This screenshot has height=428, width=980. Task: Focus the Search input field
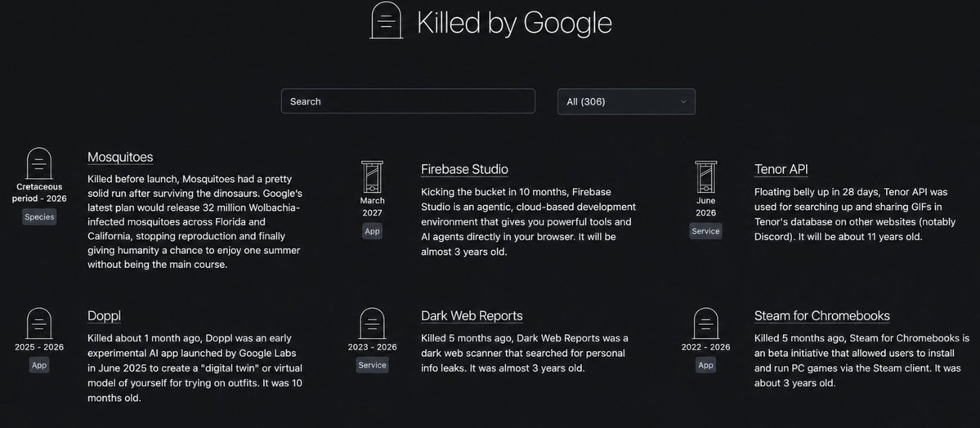408,101
